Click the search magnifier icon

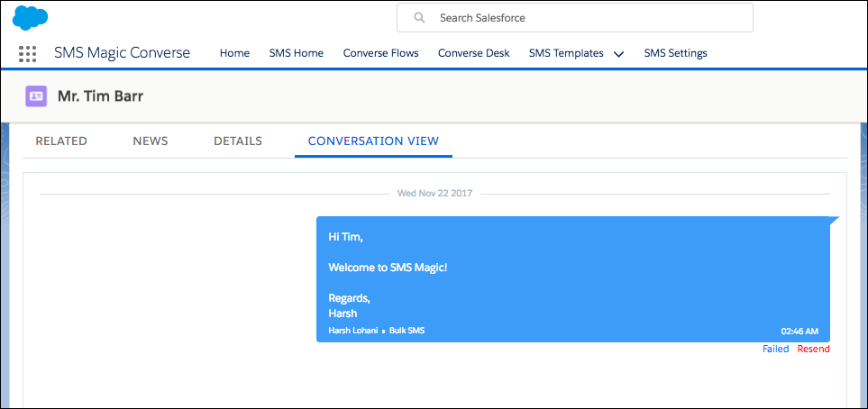click(x=420, y=18)
